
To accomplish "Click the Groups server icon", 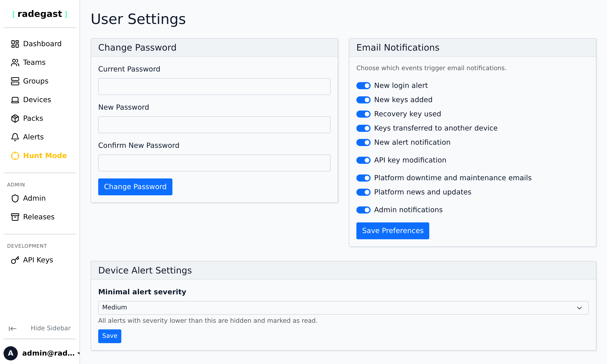I will coord(15,81).
